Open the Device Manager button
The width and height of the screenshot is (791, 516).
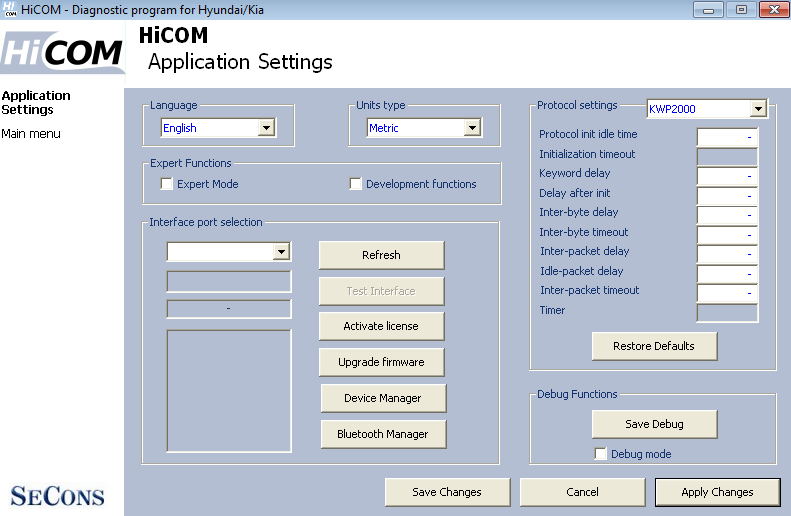click(383, 398)
